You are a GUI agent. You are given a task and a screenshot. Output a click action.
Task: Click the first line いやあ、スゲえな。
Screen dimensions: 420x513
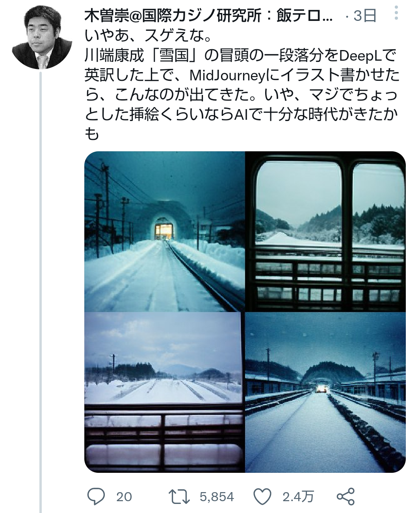click(149, 35)
